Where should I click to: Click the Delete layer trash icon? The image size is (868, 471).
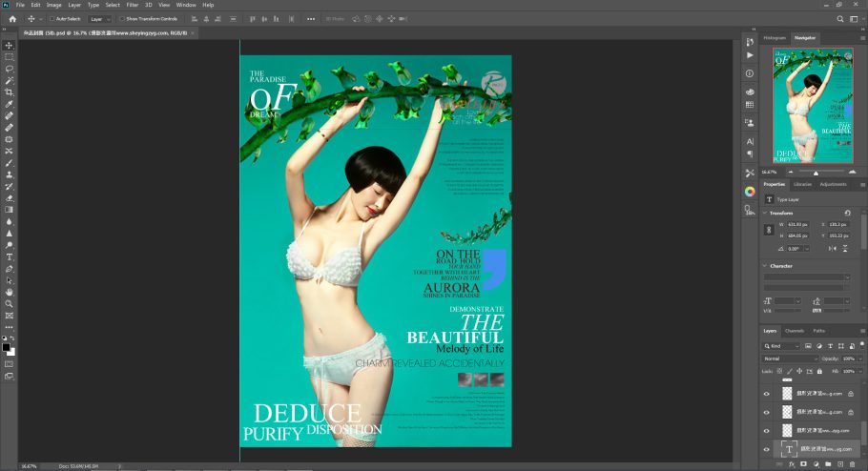coord(852,464)
